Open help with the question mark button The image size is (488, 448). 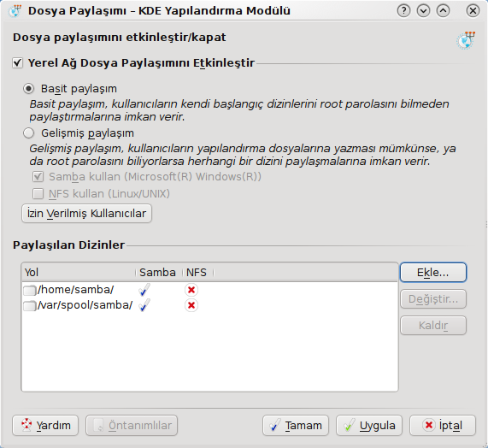pos(403,11)
